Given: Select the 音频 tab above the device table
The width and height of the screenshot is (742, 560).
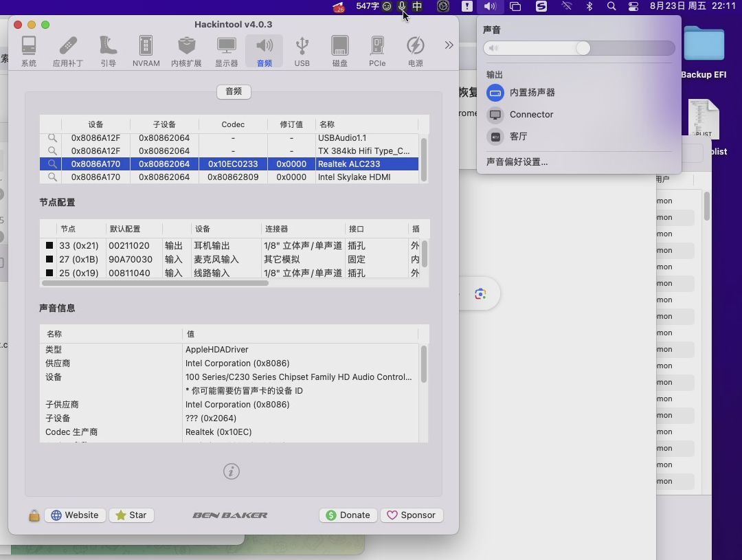Looking at the screenshot, I should 234,91.
